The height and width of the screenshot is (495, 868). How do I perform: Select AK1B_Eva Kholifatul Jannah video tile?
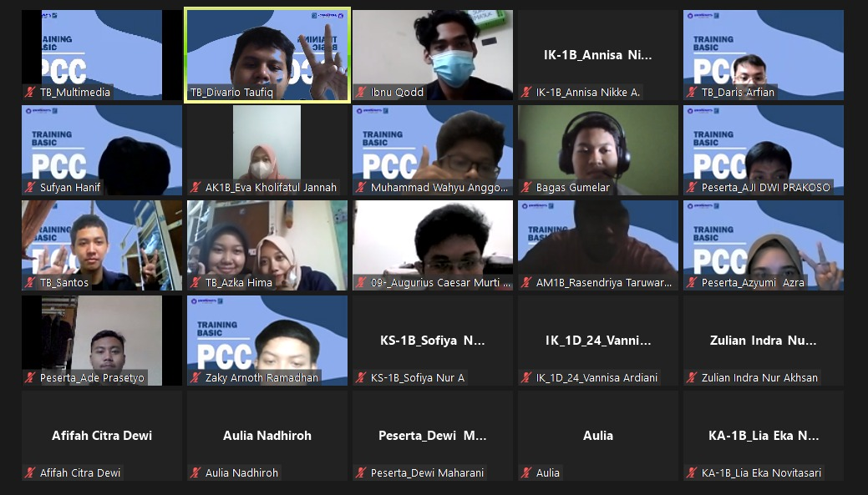click(x=267, y=150)
